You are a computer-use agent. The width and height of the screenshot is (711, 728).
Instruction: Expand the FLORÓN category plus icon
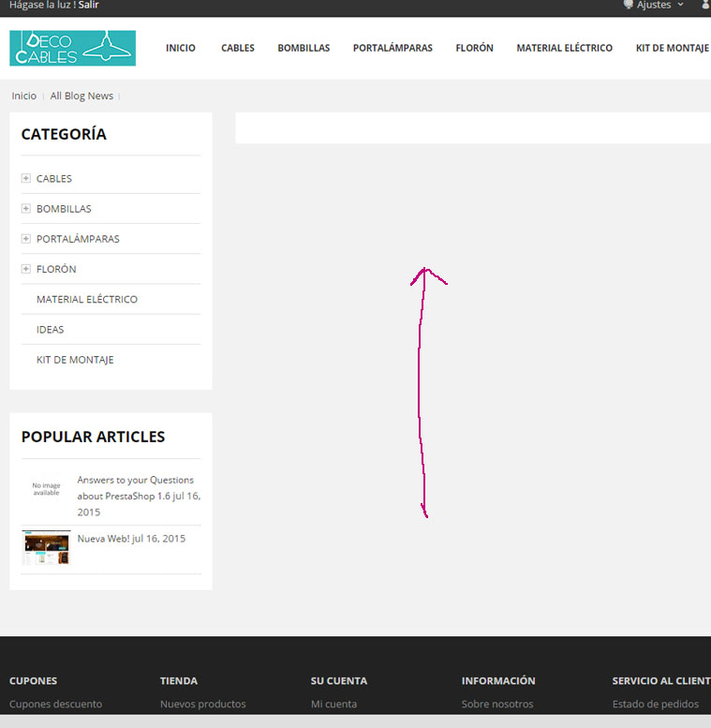point(26,269)
